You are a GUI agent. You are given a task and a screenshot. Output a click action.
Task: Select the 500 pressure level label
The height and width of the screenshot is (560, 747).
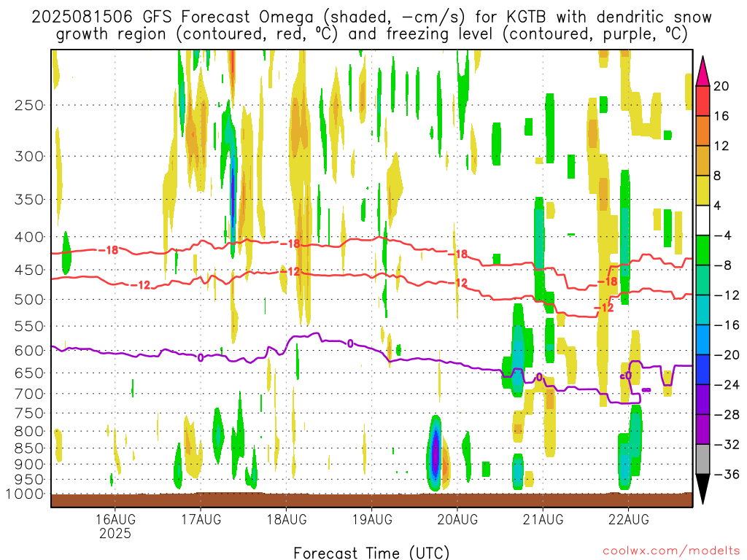[x=29, y=300]
